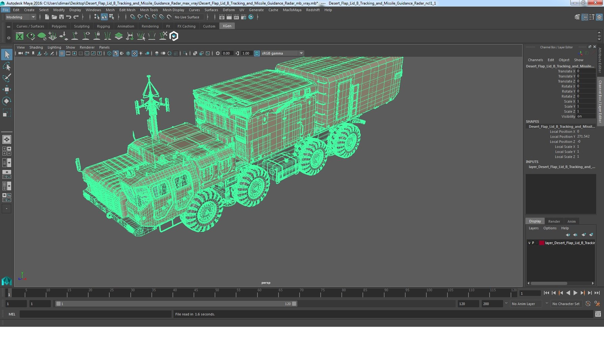
Task: Open the Modeling menu set dropdown
Action: 20,17
